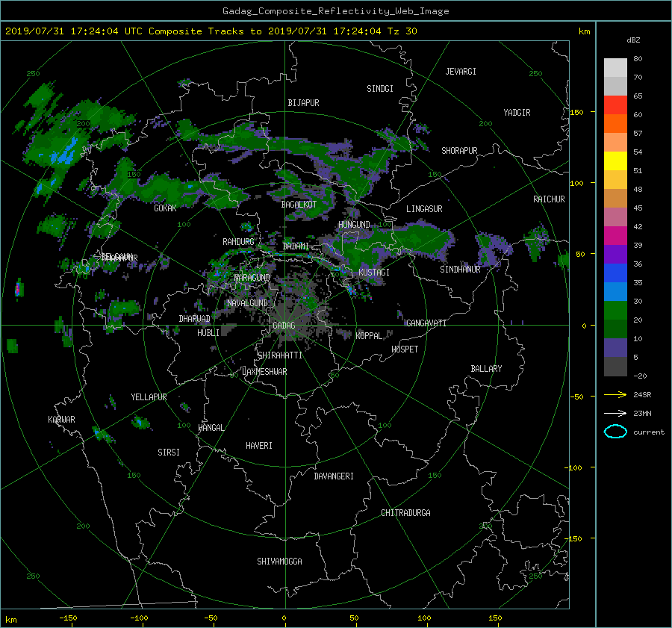672x628 pixels.
Task: Click the SINDHANUR city label
Action: pos(460,270)
